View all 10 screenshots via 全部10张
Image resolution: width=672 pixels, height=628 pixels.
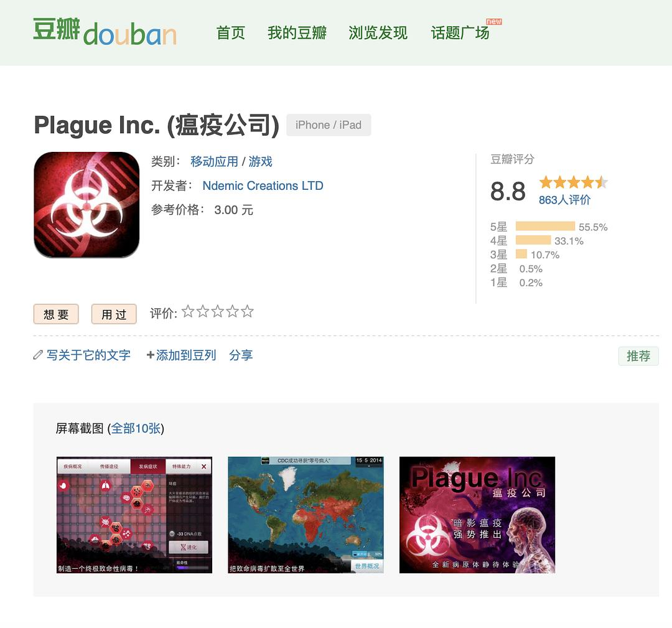click(136, 429)
